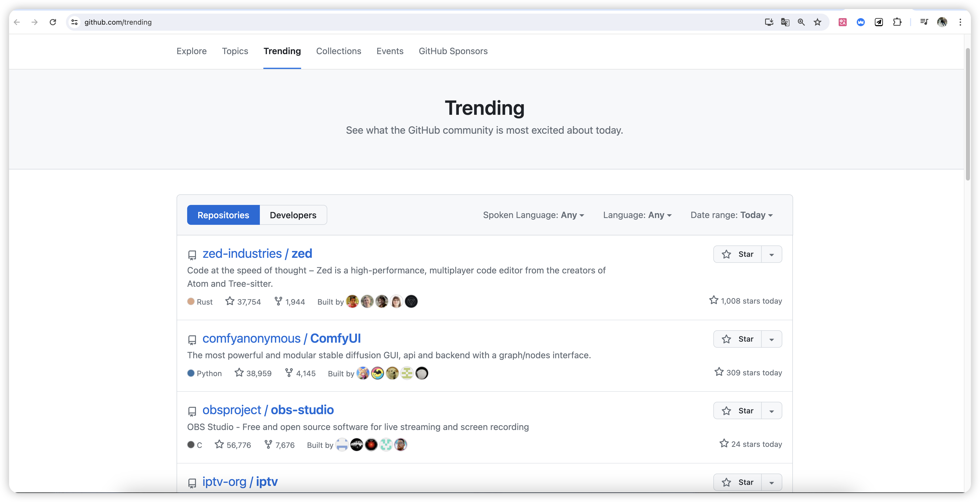Open the iptv-org / iptv repository link

coord(240,481)
